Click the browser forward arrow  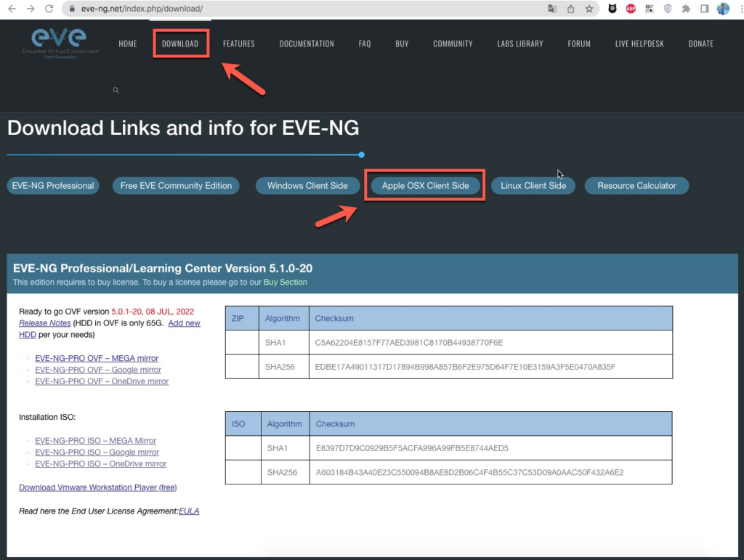click(x=31, y=9)
